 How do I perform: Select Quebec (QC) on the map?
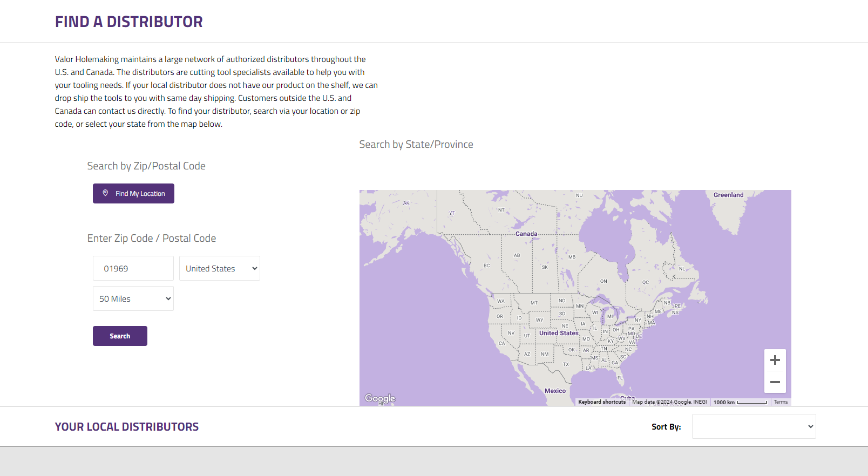point(646,282)
